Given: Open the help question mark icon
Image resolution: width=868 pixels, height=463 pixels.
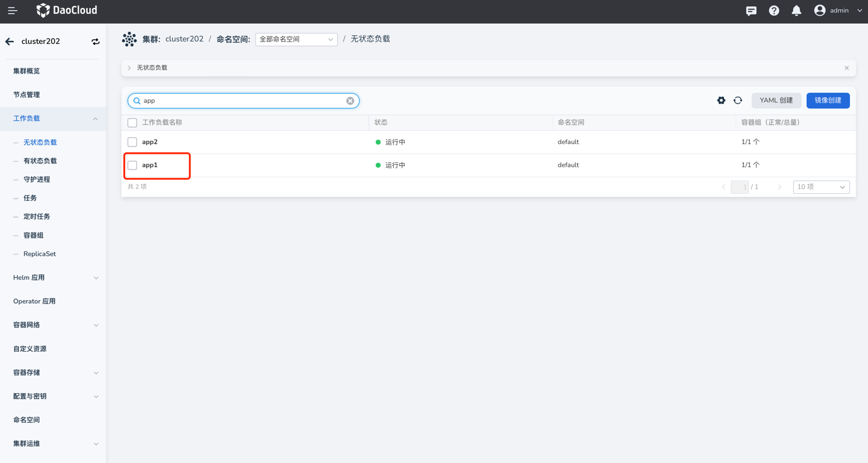Looking at the screenshot, I should pos(774,11).
